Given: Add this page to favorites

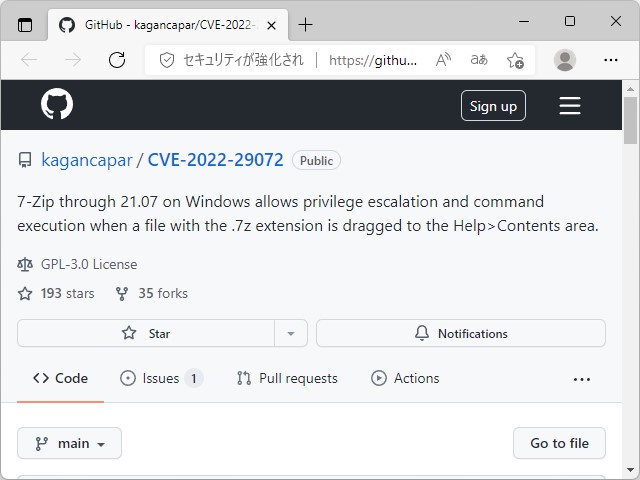Looking at the screenshot, I should click(515, 60).
